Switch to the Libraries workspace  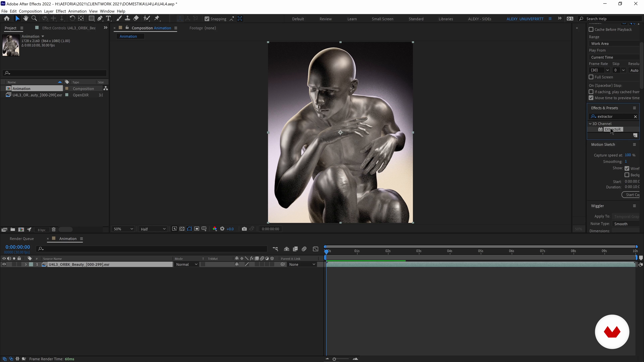pos(446,19)
